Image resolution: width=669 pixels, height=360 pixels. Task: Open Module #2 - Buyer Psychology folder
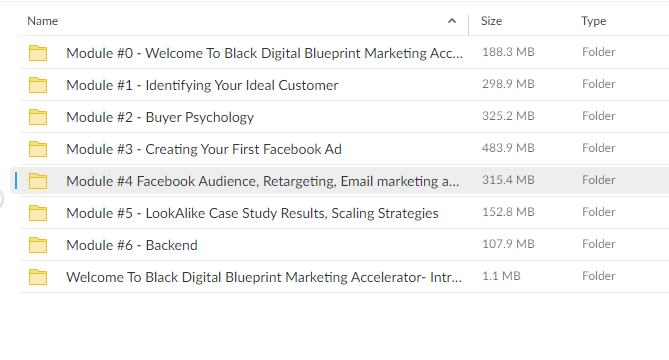click(160, 117)
